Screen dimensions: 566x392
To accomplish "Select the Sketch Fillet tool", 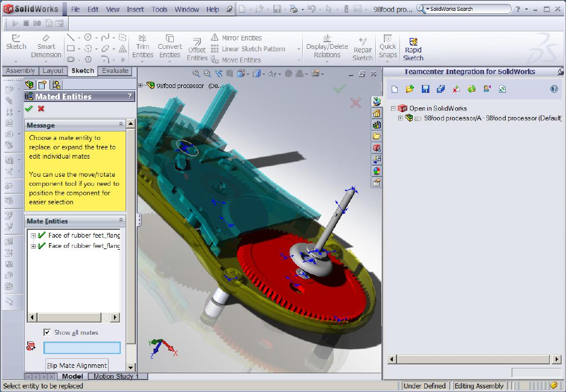I will click(105, 59).
